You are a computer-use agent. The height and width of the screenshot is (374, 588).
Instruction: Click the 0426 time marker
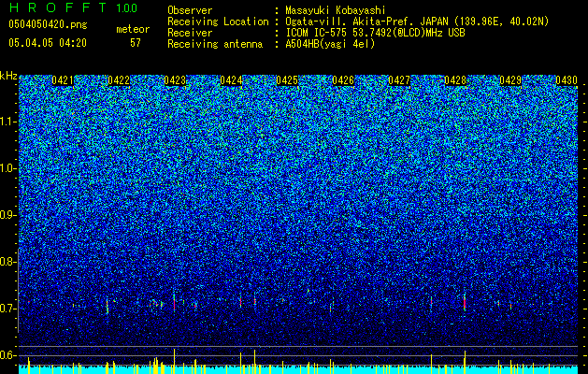(343, 80)
